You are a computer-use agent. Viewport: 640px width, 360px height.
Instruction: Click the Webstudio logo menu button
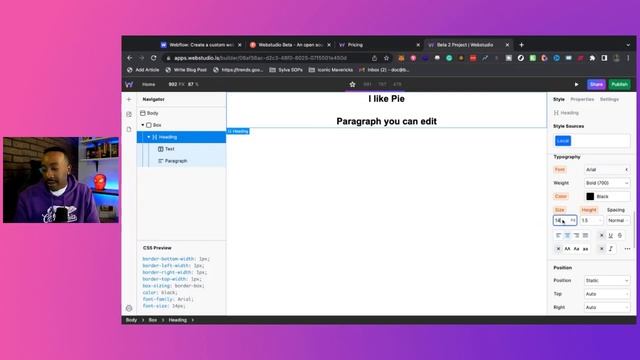(129, 84)
